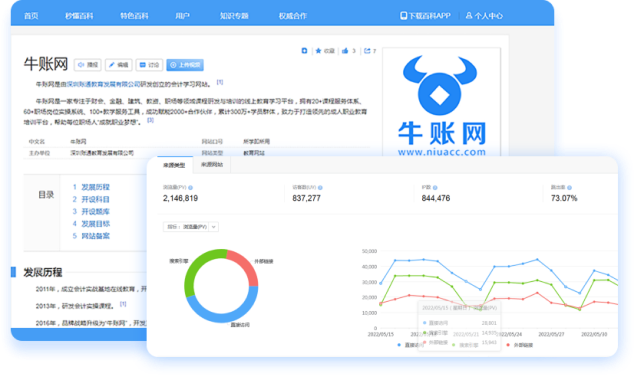Toggle 外部链接 red legend item under chart

[520, 345]
